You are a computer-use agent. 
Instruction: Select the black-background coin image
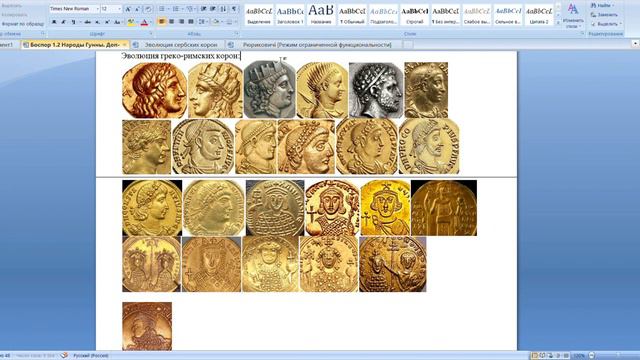pyautogui.click(x=444, y=208)
